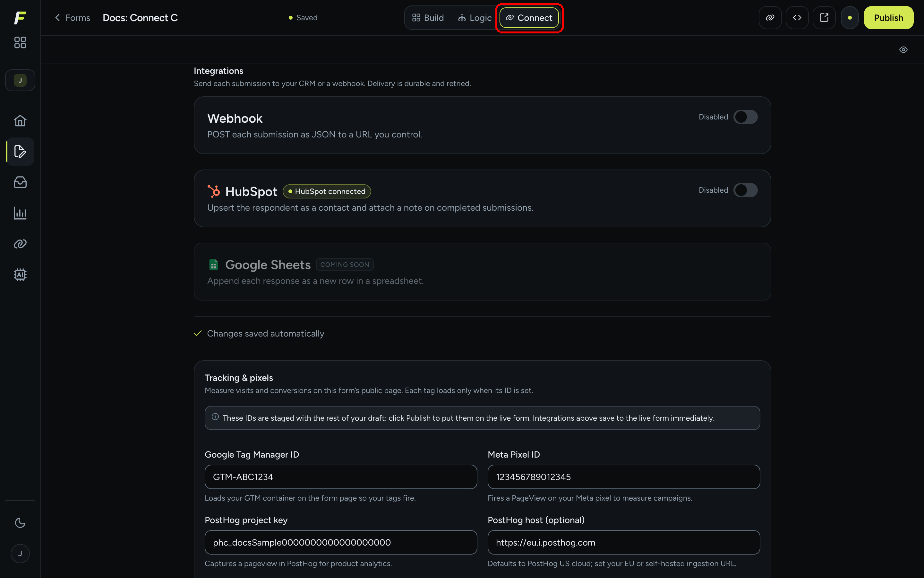Viewport: 924px width, 578px height.
Task: Open the inbox icon in sidebar
Action: [20, 182]
